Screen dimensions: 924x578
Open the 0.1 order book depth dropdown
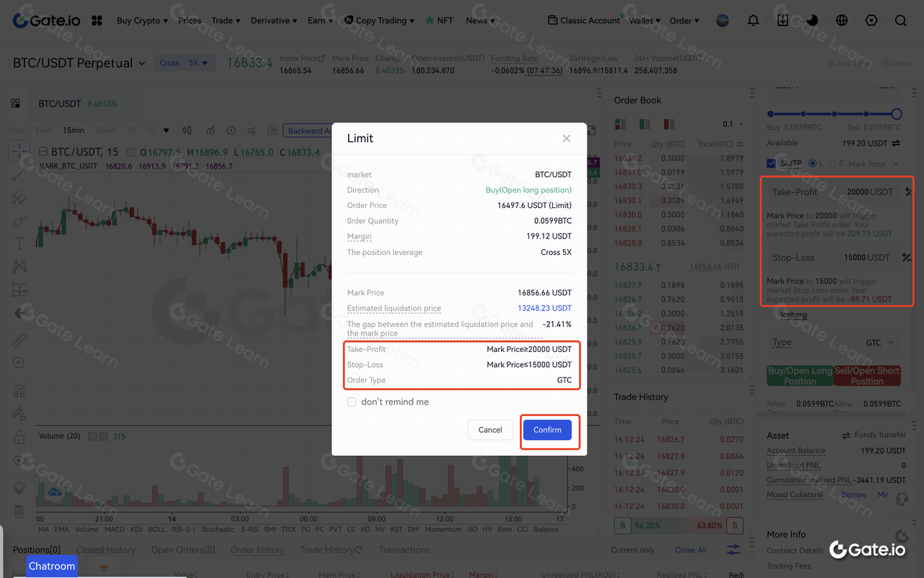point(733,124)
